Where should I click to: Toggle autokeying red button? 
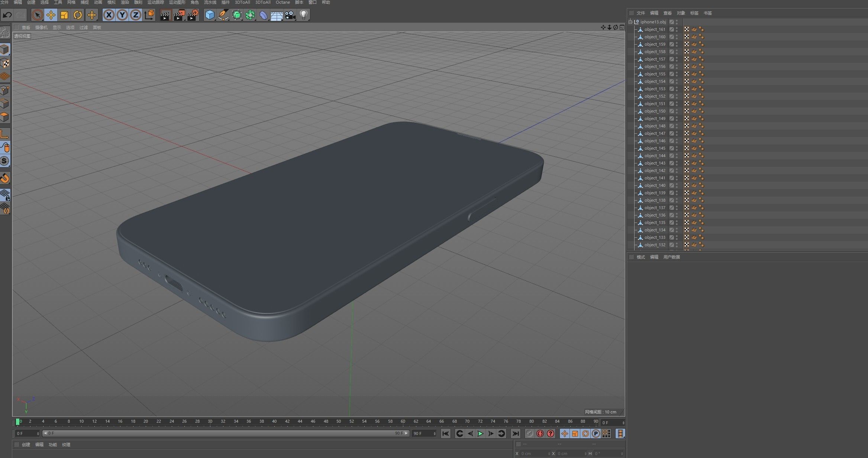tap(540, 433)
